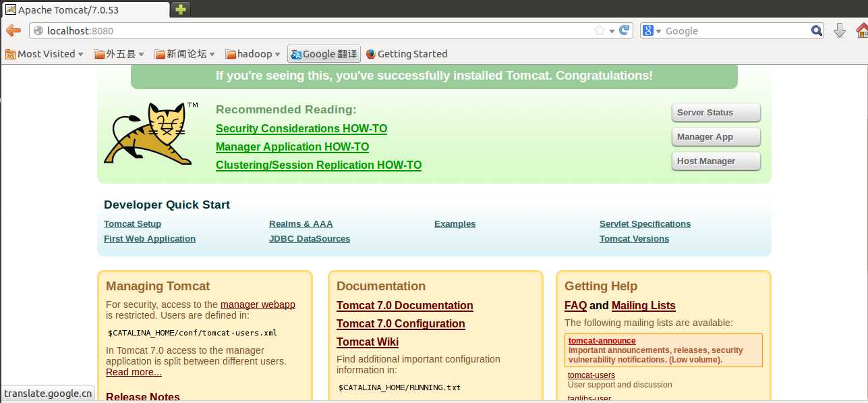
Task: Follow the manager webapp link
Action: pos(258,304)
